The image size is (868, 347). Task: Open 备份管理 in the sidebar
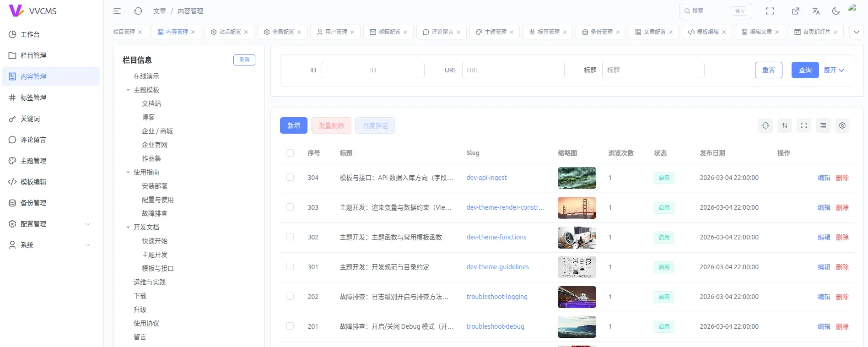click(51, 203)
